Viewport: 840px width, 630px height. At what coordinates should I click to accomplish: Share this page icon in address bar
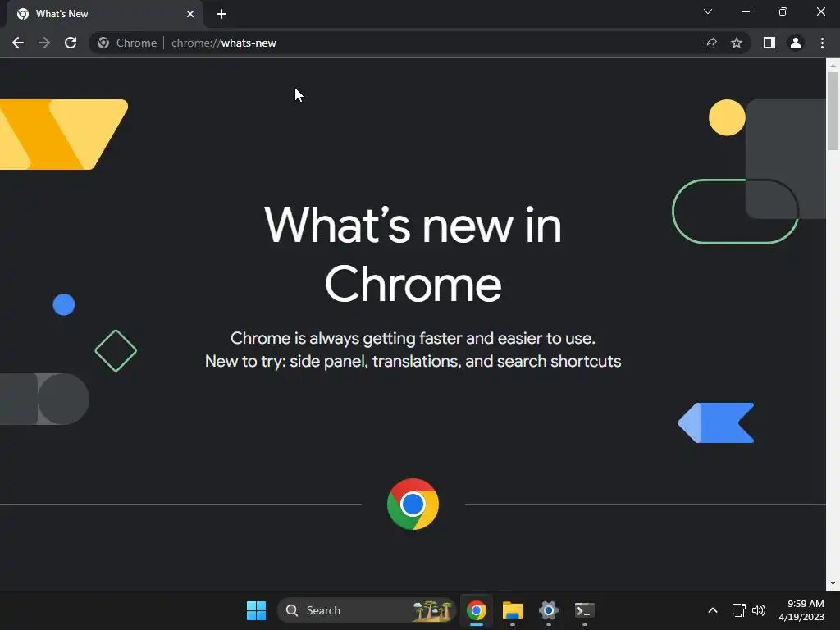click(x=710, y=43)
